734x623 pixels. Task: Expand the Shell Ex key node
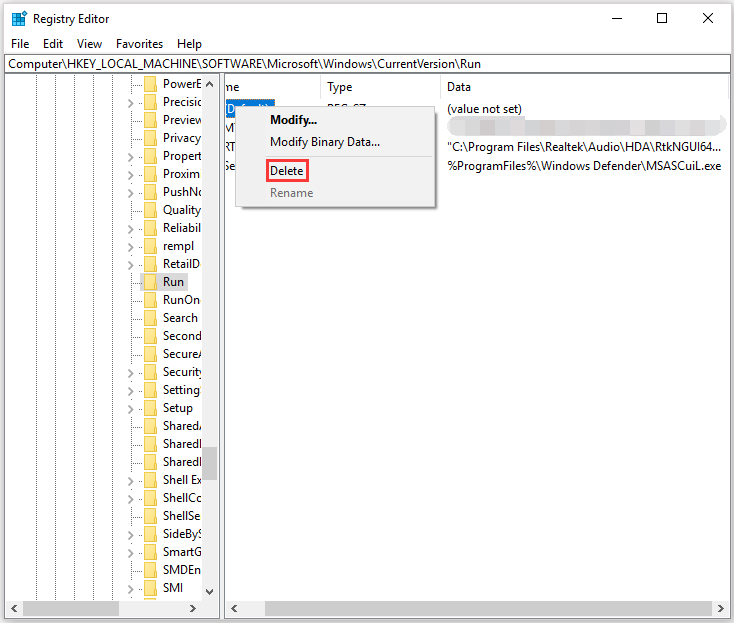pos(131,480)
